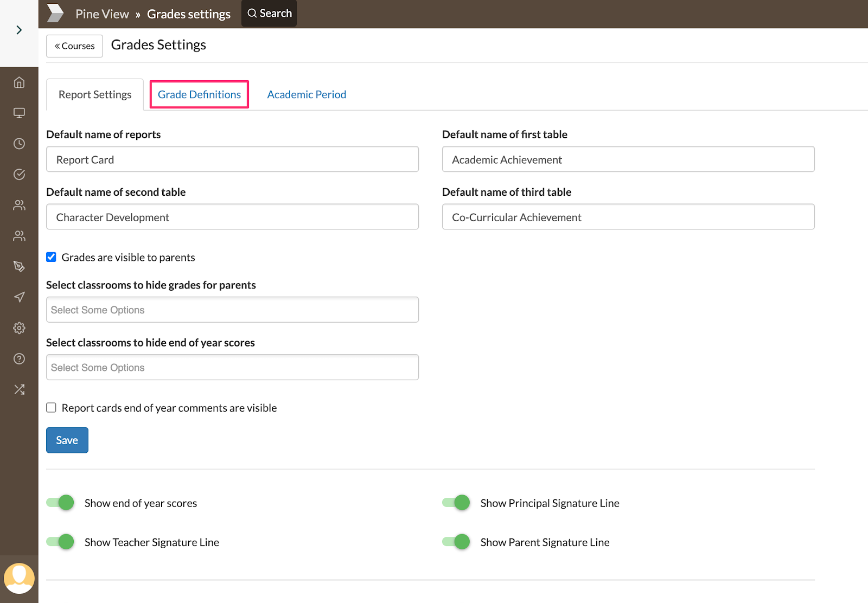This screenshot has height=603, width=868.
Task: Uncheck Grades are visible to parents
Action: pyautogui.click(x=51, y=257)
